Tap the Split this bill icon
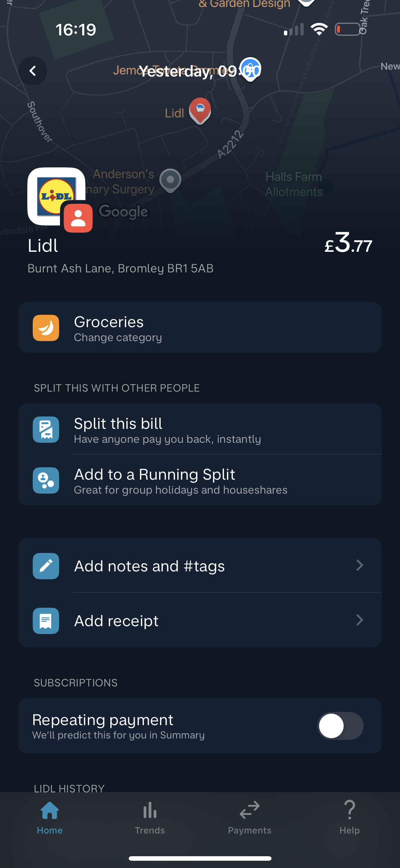Image resolution: width=400 pixels, height=868 pixels. (46, 430)
